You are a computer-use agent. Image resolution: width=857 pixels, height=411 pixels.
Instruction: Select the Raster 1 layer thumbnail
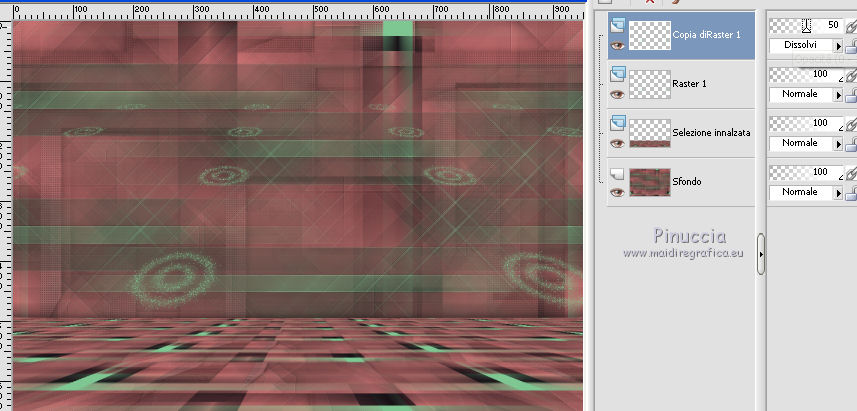pyautogui.click(x=650, y=84)
